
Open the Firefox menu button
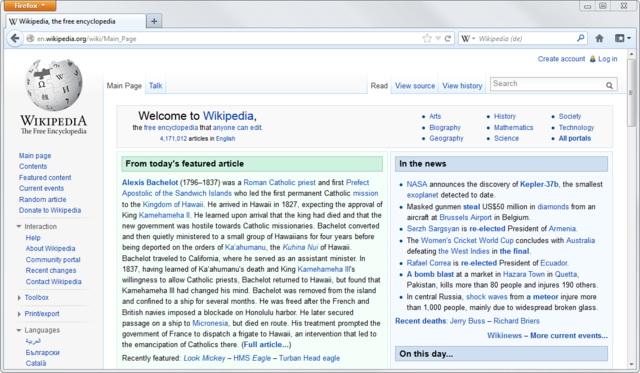point(30,5)
